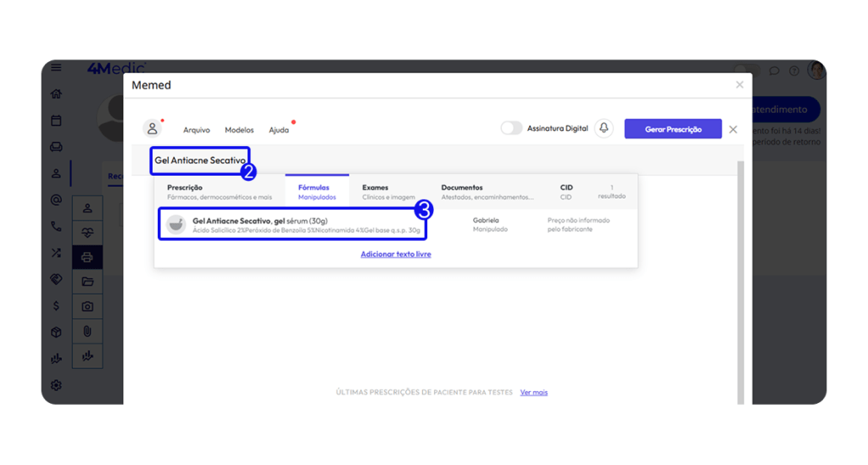Select the Fórmulas Manipulados tab
Image resolution: width=868 pixels, height=465 pixels.
317,192
